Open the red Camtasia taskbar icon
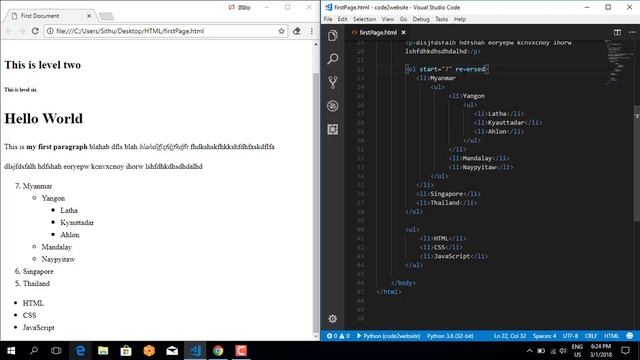Screen dimensions: 640x360 tap(241, 351)
